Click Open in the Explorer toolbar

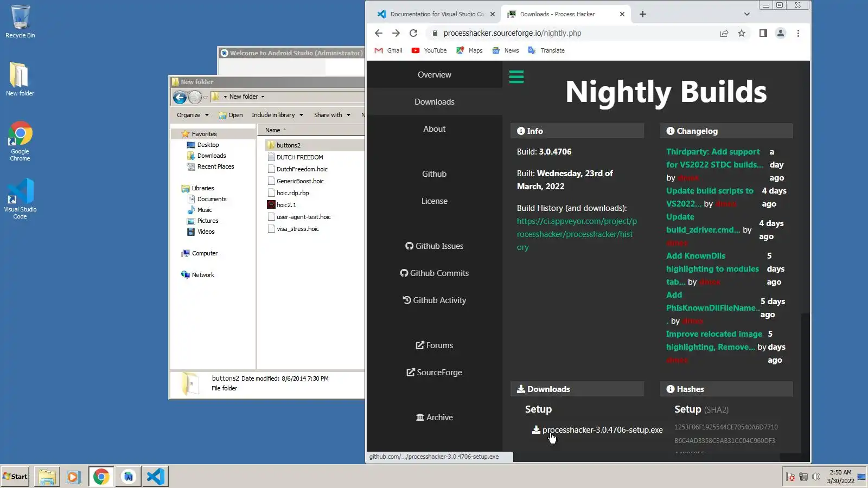click(231, 115)
